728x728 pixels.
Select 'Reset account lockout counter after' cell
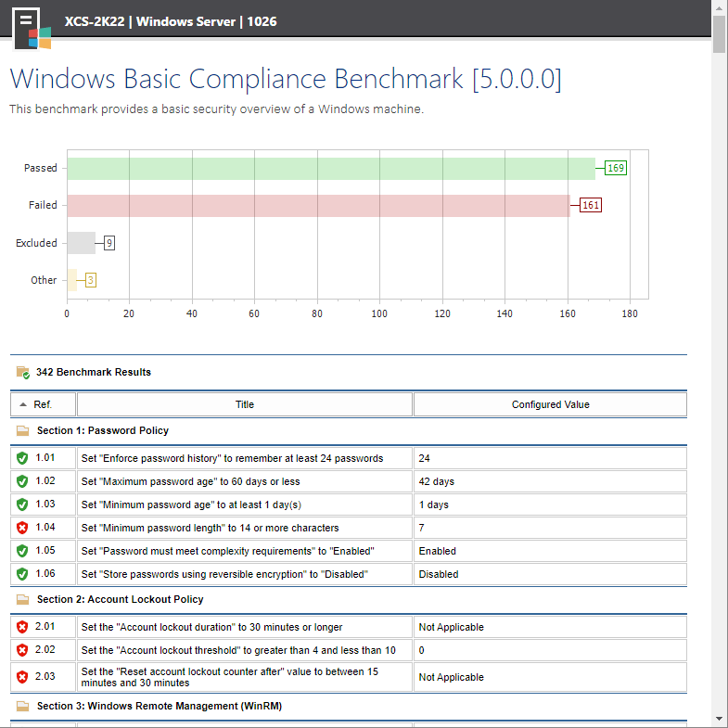[245, 677]
